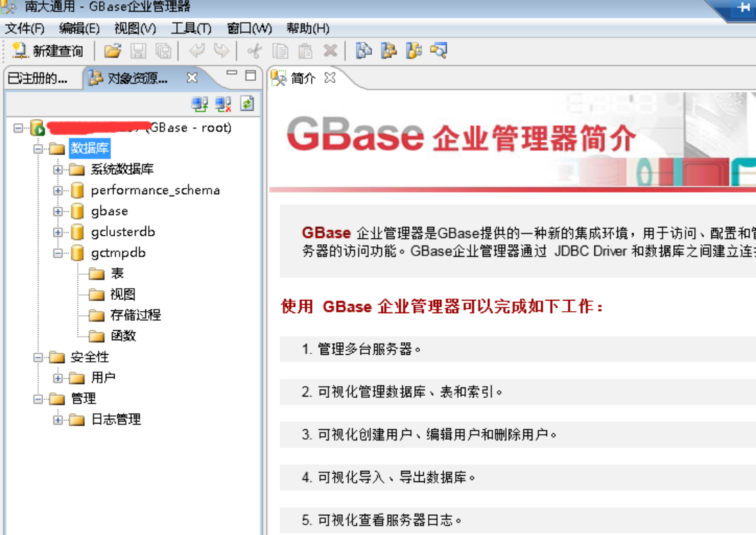Screen dimensions: 756x535
Task: Open the 帮助(H) menu
Action: point(308,29)
